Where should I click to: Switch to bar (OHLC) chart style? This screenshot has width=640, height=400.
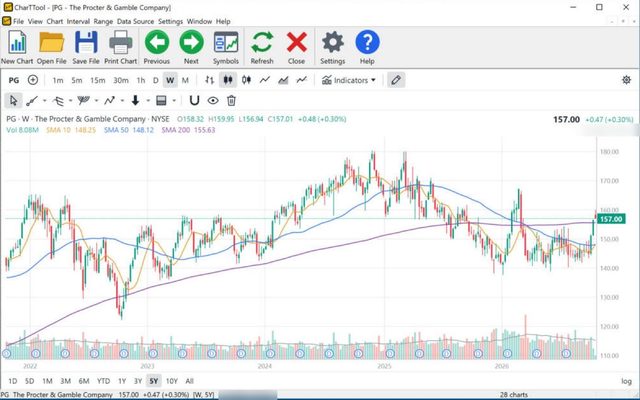pyautogui.click(x=209, y=80)
